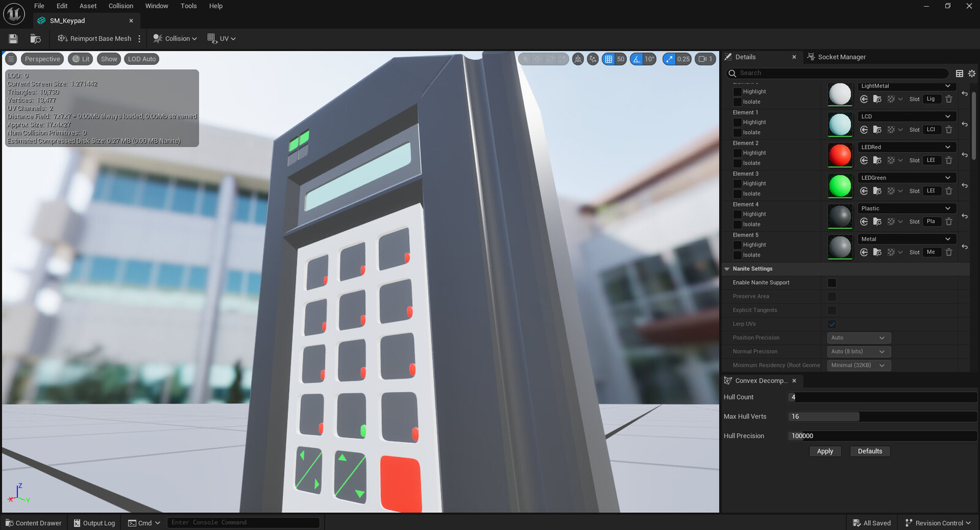The image size is (980, 530).
Task: Open LCD material dropdown
Action: click(905, 116)
